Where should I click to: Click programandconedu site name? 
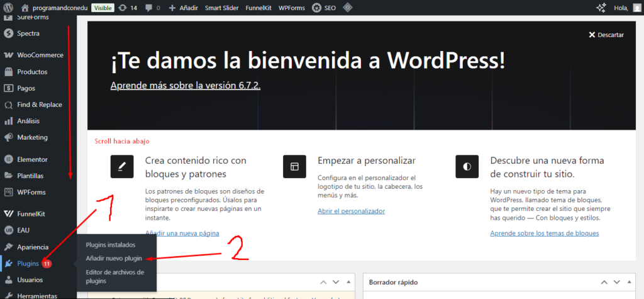coord(60,8)
